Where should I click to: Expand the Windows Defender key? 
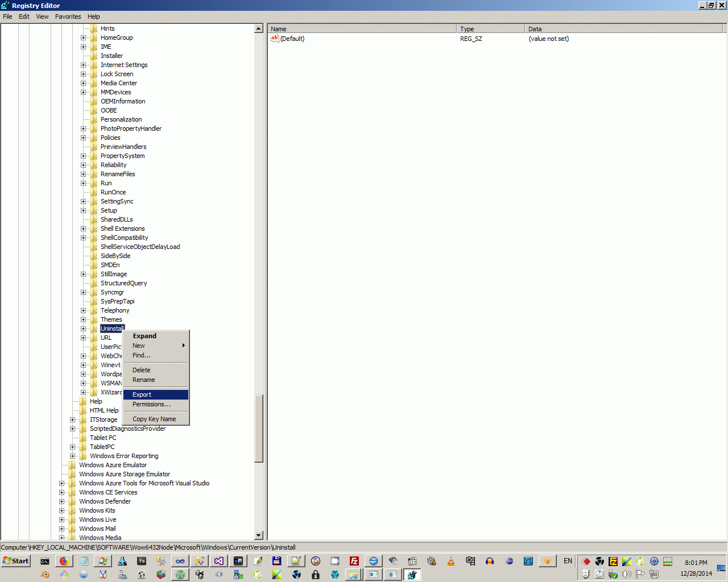coord(61,502)
